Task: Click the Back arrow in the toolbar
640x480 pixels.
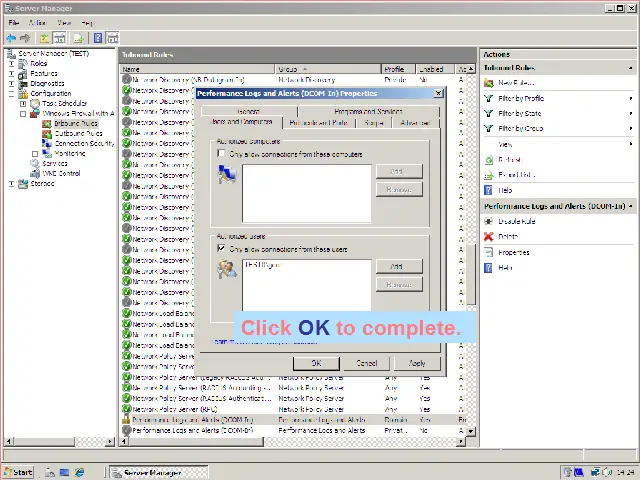Action: pyautogui.click(x=11, y=38)
